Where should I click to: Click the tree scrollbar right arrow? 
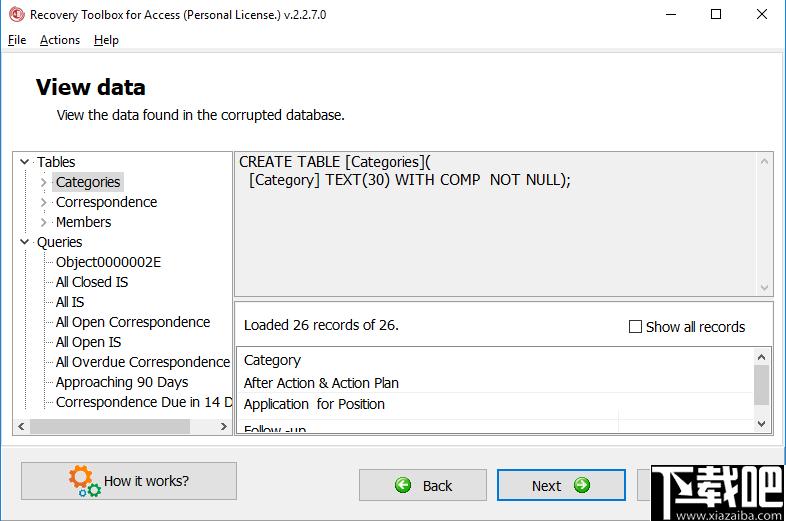224,427
